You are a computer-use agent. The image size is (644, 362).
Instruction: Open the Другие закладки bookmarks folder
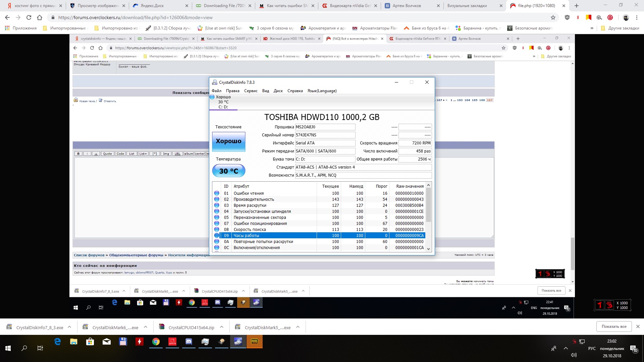[x=620, y=28]
